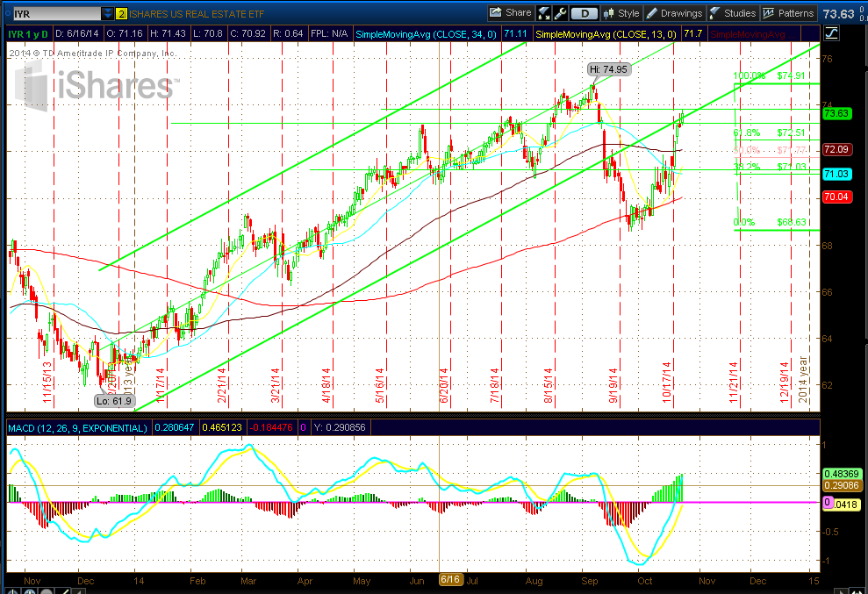
Task: Click the 'D: 6/16/14' date readout
Action: coord(77,33)
